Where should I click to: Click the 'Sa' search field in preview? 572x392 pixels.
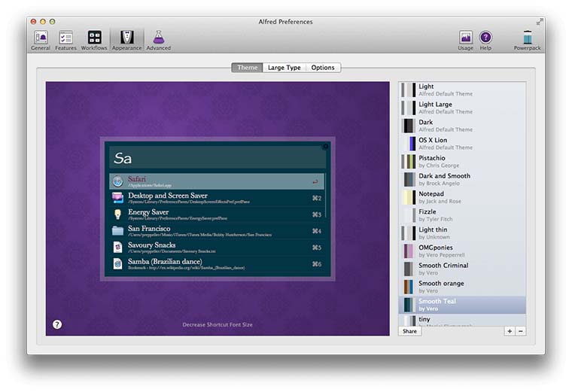218,157
